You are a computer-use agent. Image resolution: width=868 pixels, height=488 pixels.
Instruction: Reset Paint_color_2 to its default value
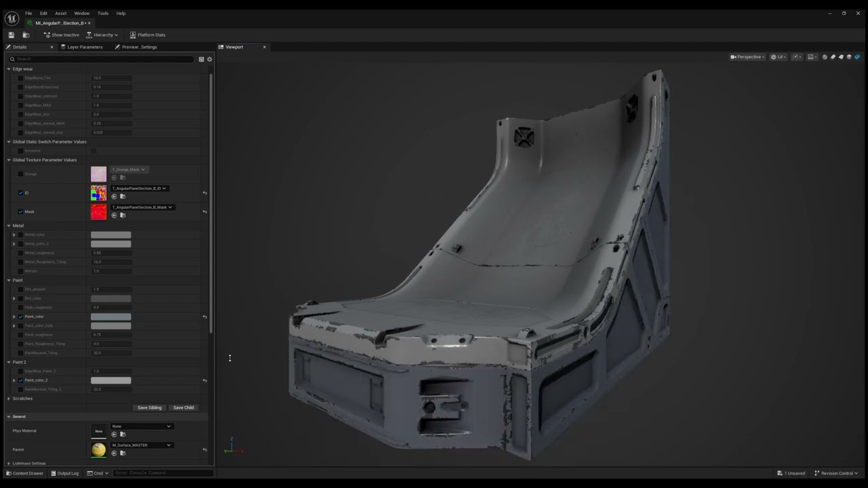[x=205, y=380]
